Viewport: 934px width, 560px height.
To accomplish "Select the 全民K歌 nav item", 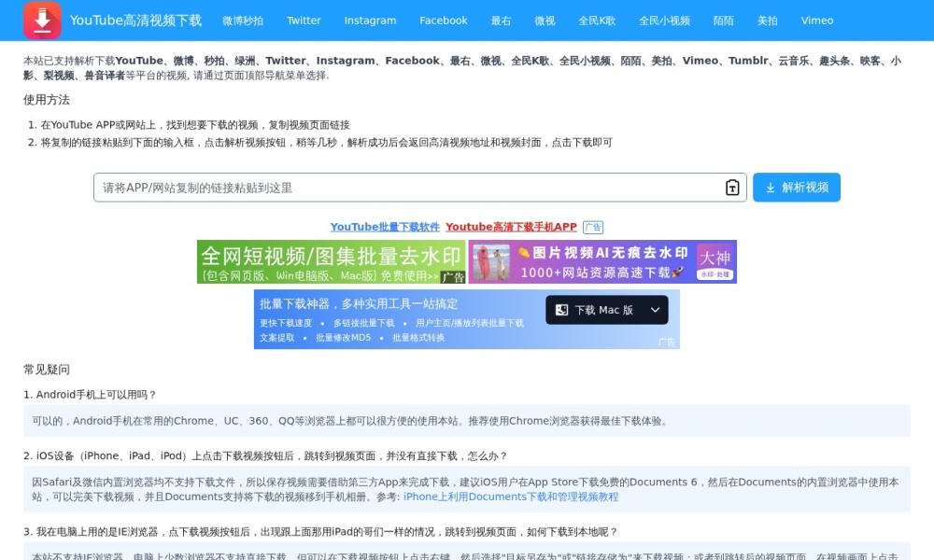I will (x=597, y=21).
